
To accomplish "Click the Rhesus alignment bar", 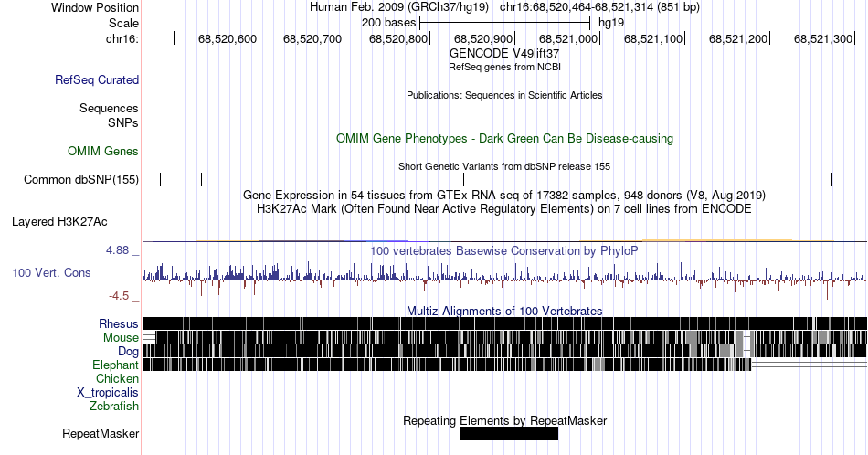I will pos(504,323).
